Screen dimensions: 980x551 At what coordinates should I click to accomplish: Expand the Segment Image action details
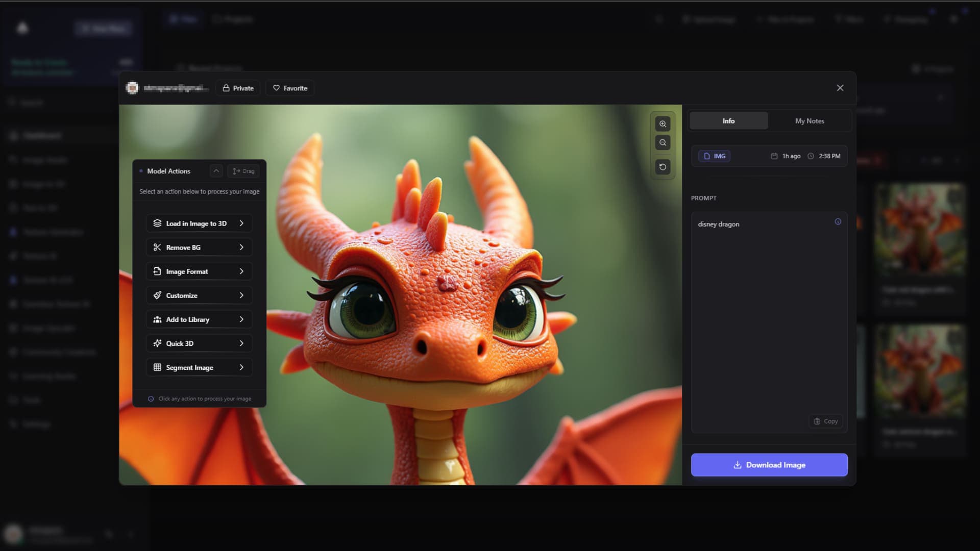coord(240,367)
